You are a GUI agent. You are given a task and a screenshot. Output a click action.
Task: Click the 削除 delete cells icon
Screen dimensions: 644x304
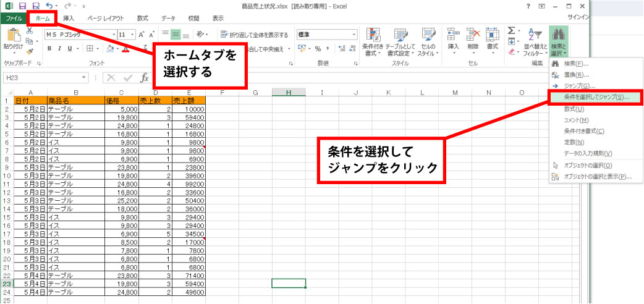click(x=473, y=35)
